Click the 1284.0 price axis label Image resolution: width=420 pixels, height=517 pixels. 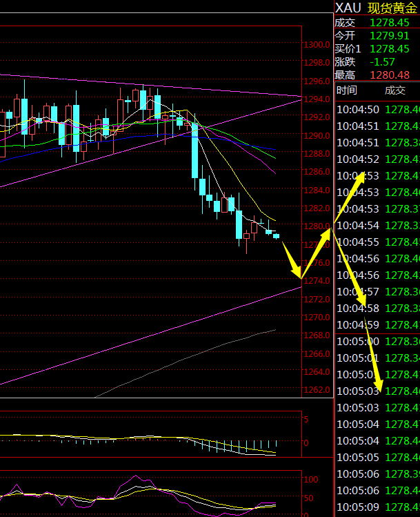[x=317, y=191]
